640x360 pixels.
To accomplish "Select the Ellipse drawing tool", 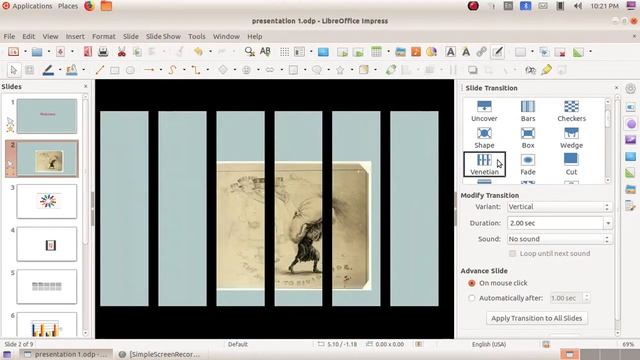I will coord(130,70).
